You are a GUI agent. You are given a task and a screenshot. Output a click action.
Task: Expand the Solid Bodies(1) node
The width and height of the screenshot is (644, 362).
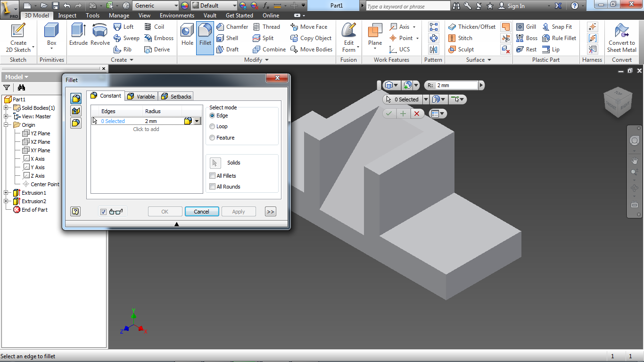point(6,108)
